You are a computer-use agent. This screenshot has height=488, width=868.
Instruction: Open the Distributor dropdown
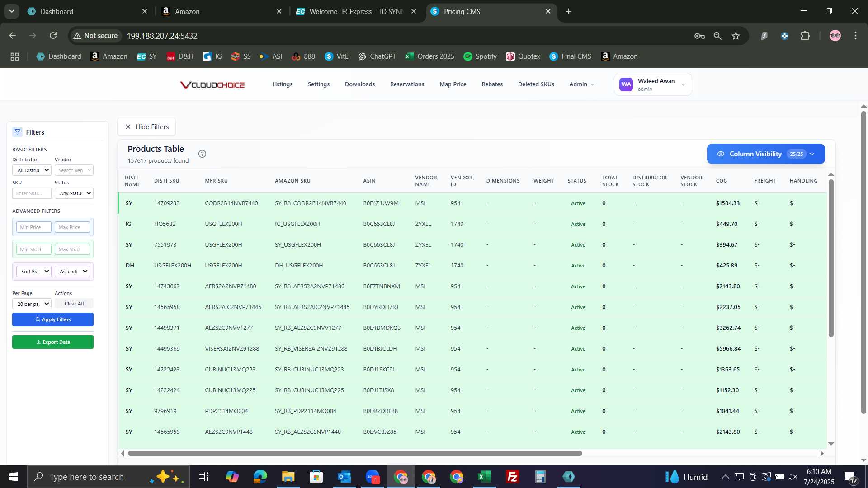pyautogui.click(x=32, y=170)
